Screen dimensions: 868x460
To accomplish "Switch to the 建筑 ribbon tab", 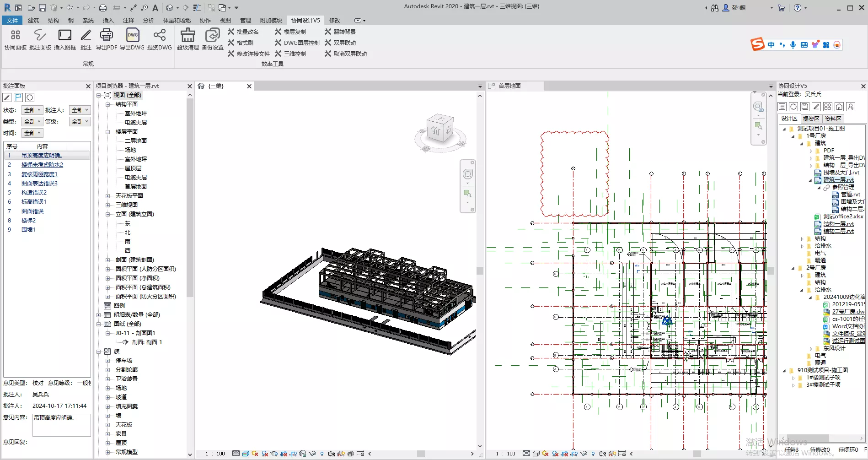I will click(x=33, y=20).
